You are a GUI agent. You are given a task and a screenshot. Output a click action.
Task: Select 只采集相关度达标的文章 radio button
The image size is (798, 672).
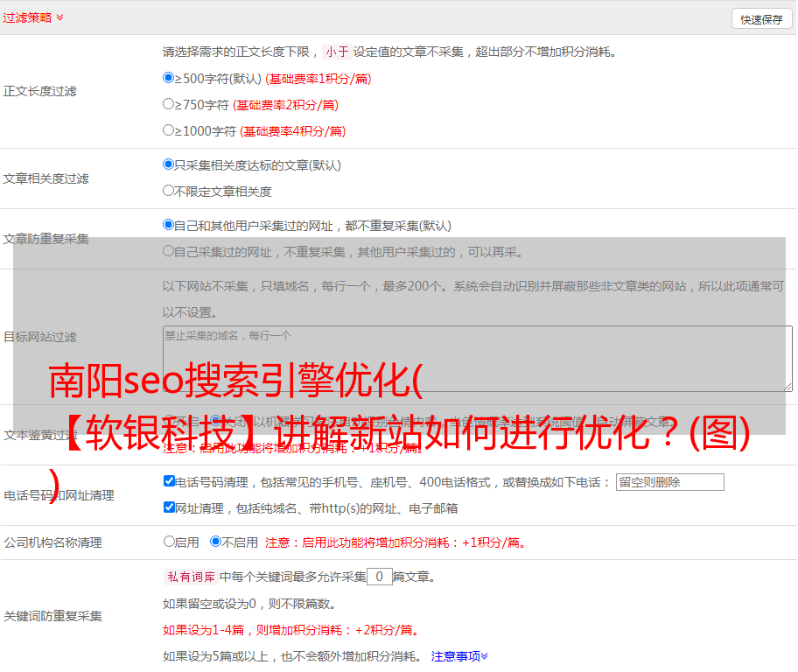[x=169, y=164]
